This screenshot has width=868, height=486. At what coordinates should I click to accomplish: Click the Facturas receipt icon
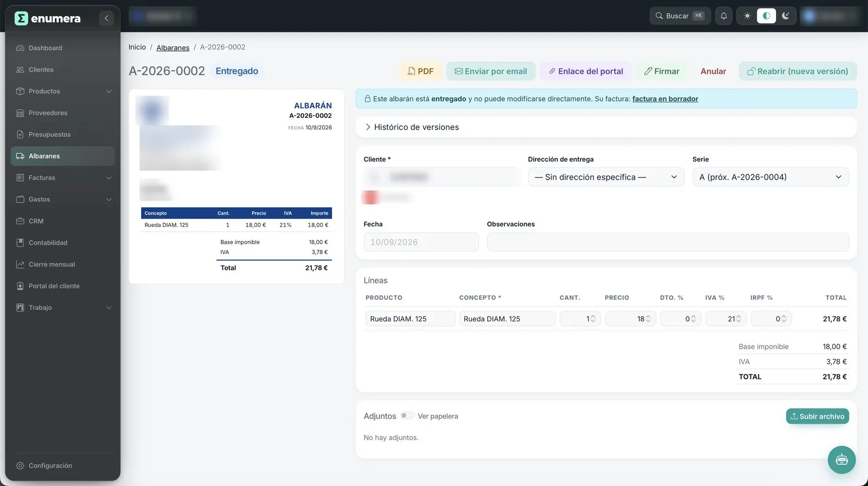[x=20, y=178]
